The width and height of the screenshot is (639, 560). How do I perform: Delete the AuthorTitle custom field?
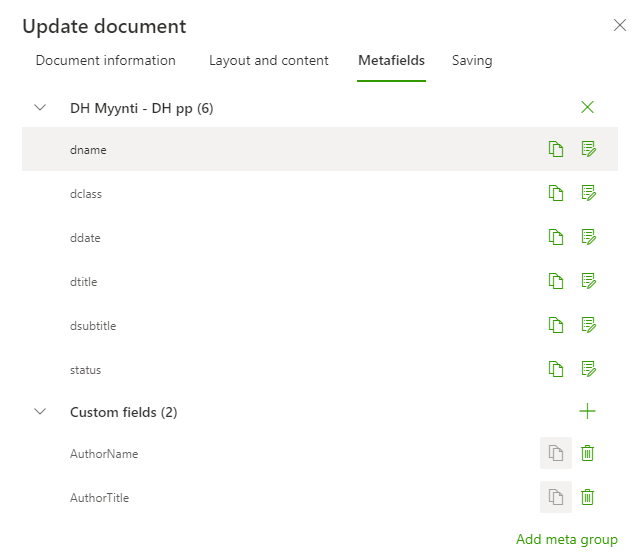click(x=588, y=497)
